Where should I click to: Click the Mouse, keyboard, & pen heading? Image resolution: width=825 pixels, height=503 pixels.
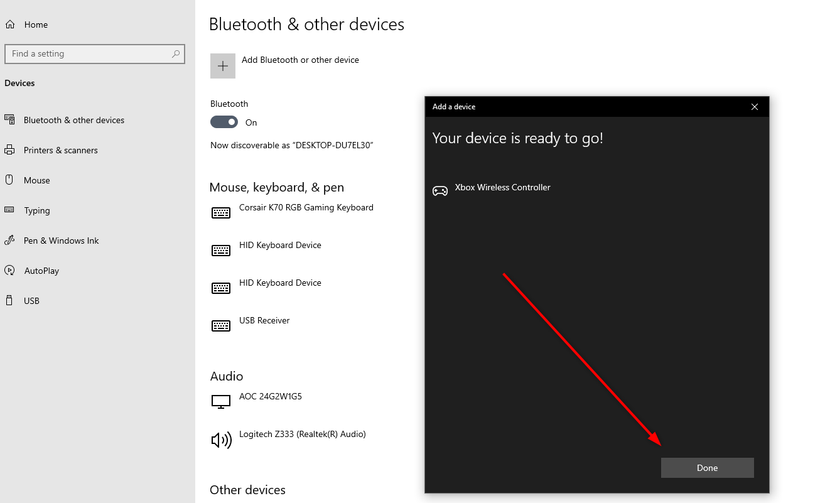(277, 187)
